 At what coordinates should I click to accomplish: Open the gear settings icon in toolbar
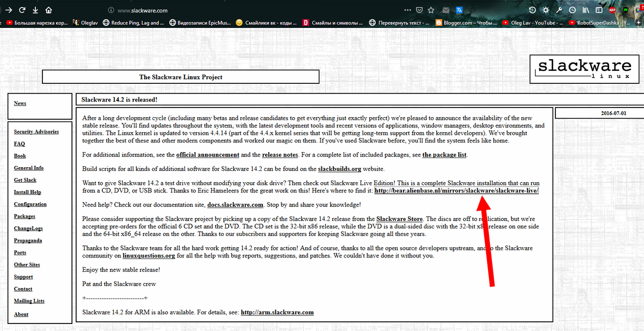(x=546, y=10)
